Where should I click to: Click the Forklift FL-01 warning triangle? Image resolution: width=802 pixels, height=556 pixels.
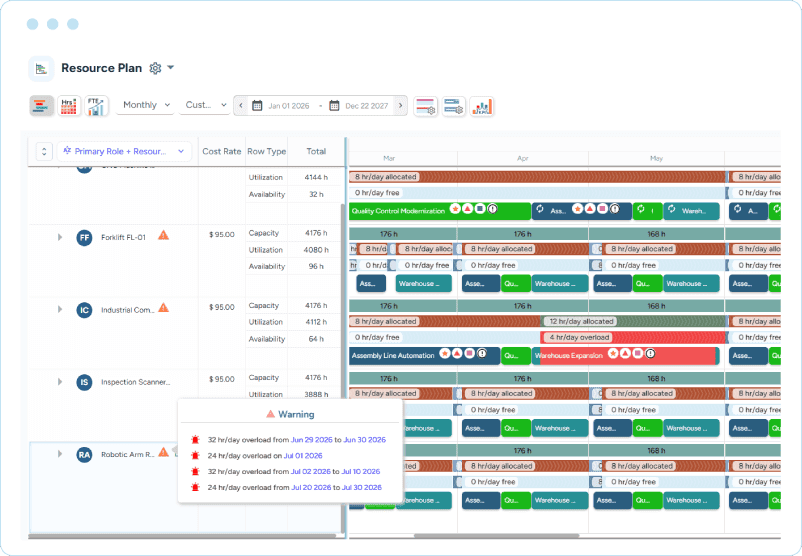pos(163,235)
